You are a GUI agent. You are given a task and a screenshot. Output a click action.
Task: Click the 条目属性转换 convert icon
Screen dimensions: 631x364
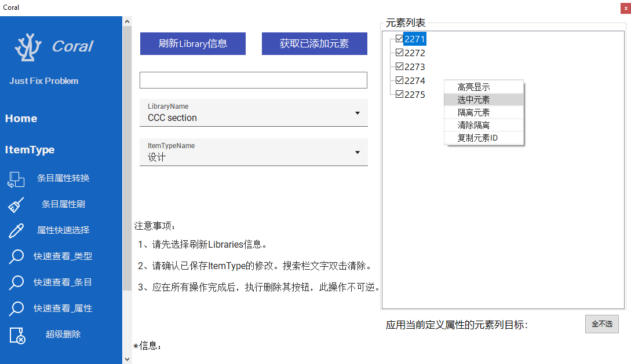(x=16, y=179)
